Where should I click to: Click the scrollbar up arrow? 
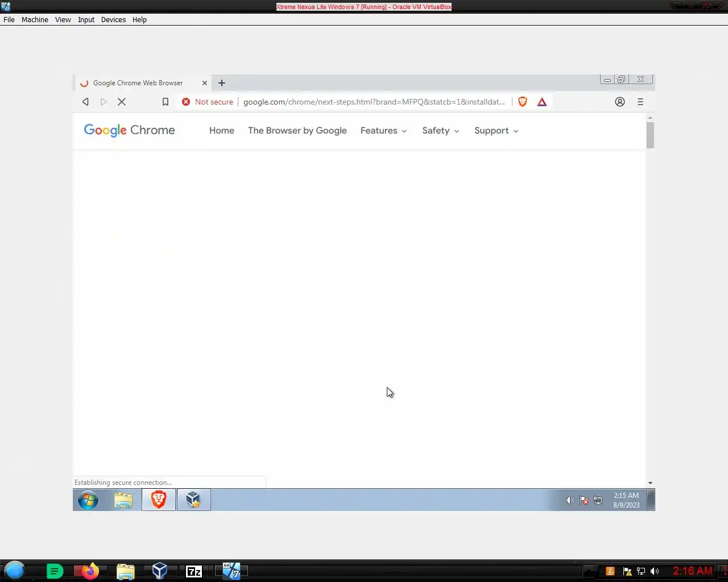(x=650, y=118)
